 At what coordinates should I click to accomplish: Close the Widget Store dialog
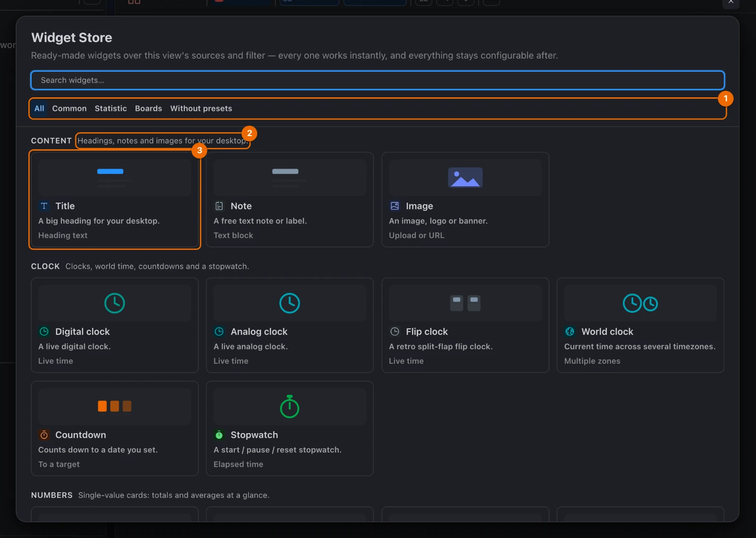730,2
